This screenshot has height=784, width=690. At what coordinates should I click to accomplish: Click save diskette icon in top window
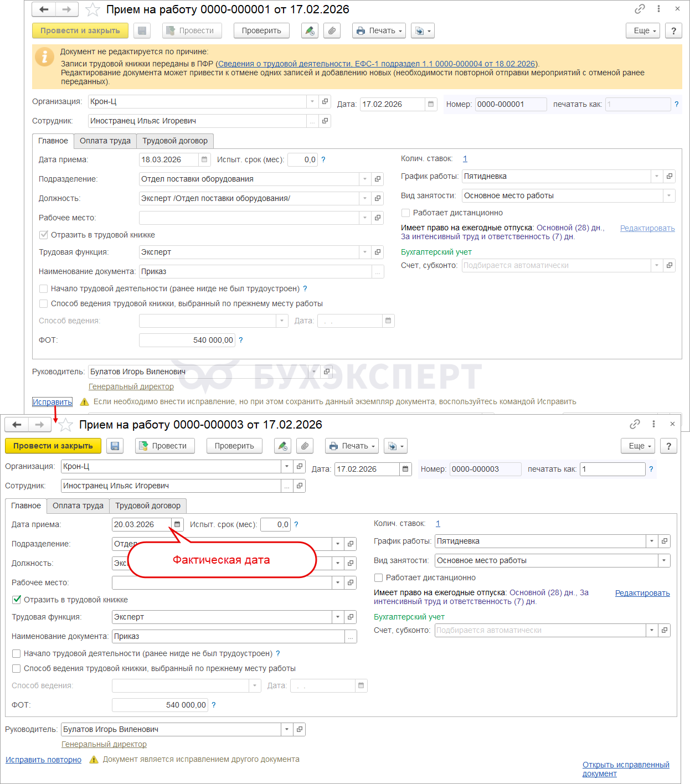click(x=142, y=30)
